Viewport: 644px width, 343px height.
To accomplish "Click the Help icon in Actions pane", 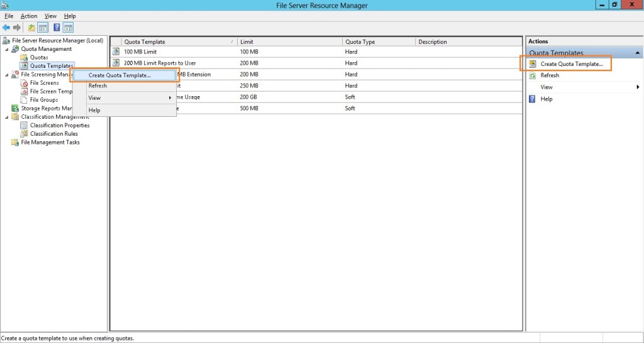I will 533,99.
